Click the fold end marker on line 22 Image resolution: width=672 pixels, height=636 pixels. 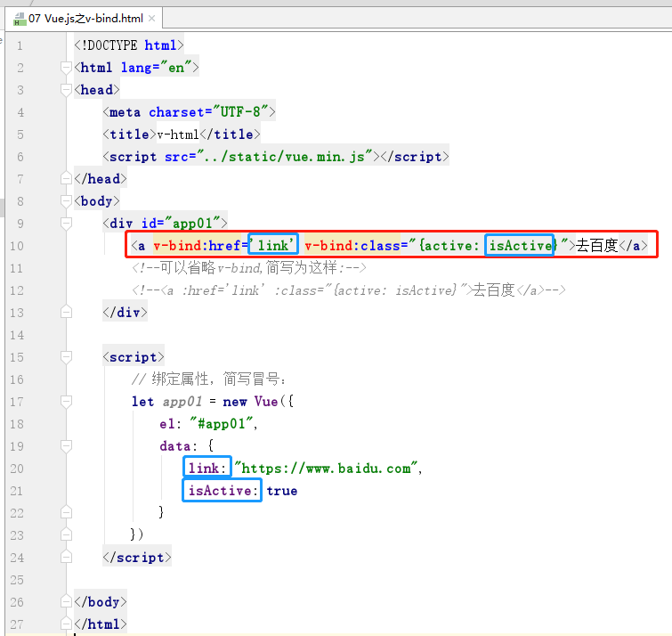click(66, 512)
